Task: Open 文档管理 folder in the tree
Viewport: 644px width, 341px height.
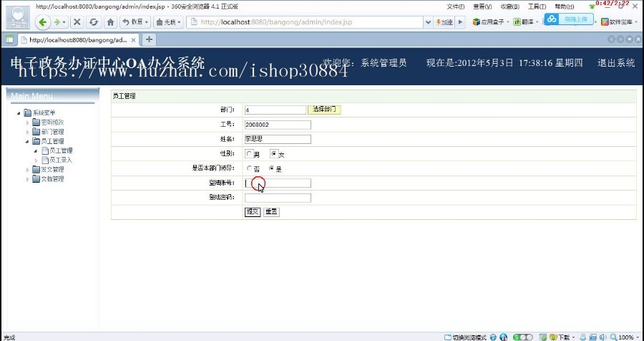Action: (52, 179)
